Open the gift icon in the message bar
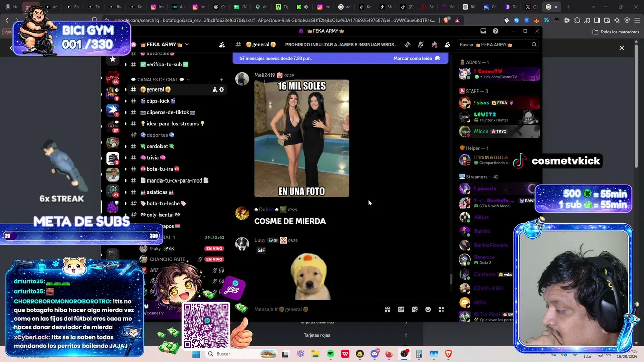The image size is (644, 362). 387,309
